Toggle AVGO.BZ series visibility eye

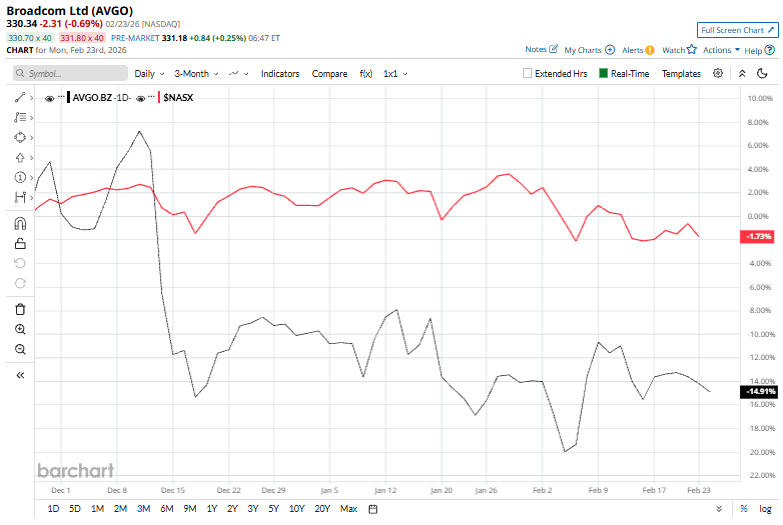[x=49, y=98]
